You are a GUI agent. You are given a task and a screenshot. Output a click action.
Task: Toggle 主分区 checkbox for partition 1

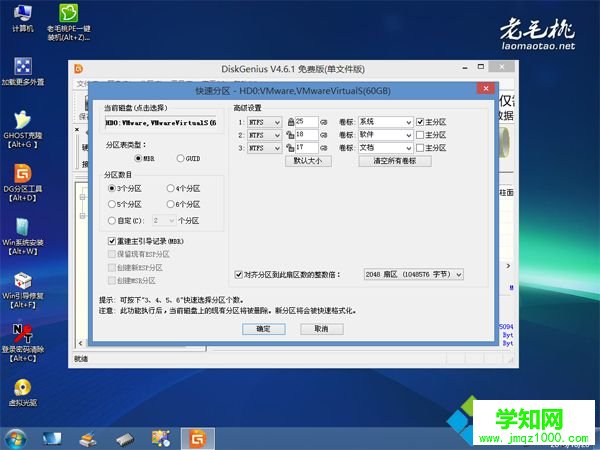[420, 122]
